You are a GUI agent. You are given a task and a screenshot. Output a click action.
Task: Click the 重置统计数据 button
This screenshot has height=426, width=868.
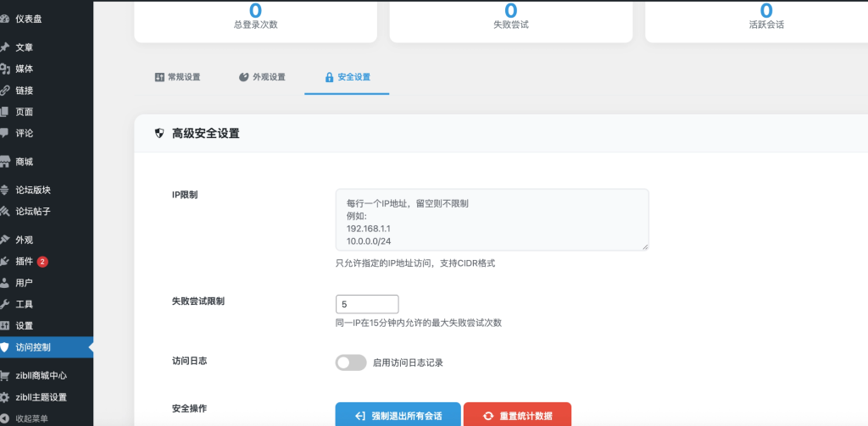pyautogui.click(x=517, y=416)
